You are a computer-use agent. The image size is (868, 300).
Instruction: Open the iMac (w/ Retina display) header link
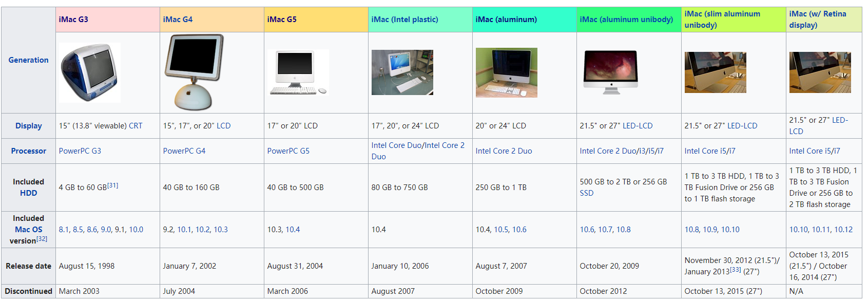(x=818, y=20)
